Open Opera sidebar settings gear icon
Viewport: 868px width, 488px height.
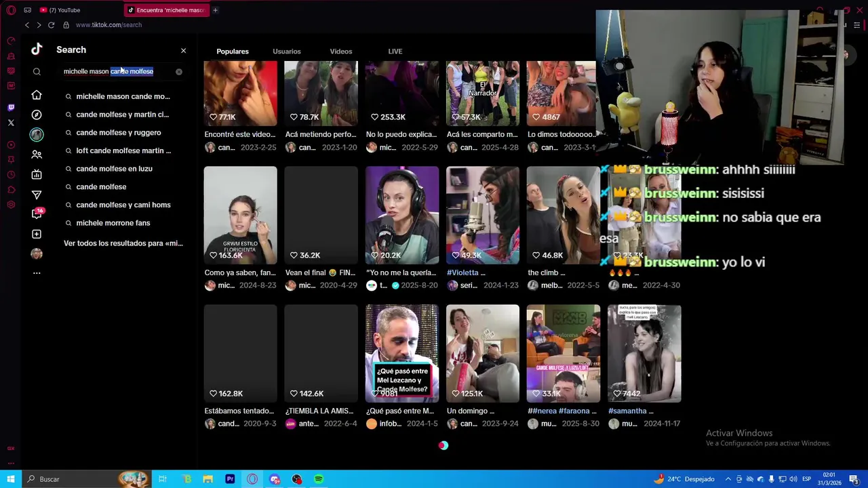(x=11, y=205)
